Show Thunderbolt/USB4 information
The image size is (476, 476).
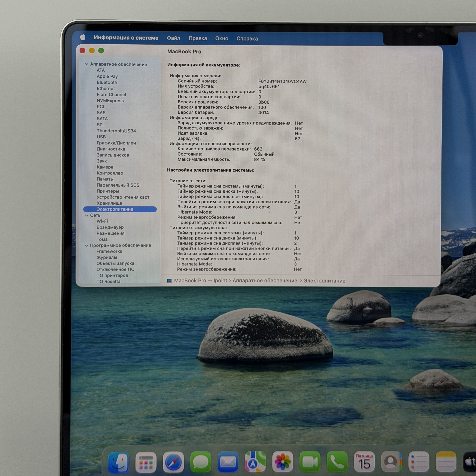pyautogui.click(x=116, y=131)
